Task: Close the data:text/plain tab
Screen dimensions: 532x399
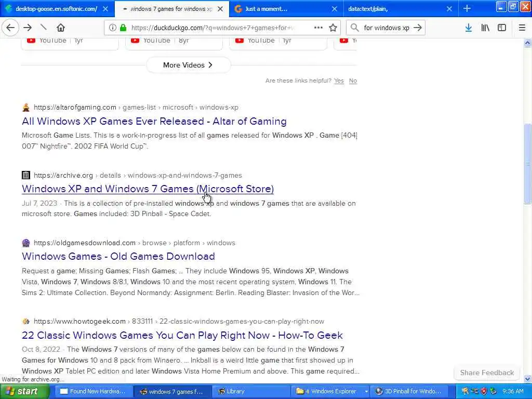Action: [449, 9]
